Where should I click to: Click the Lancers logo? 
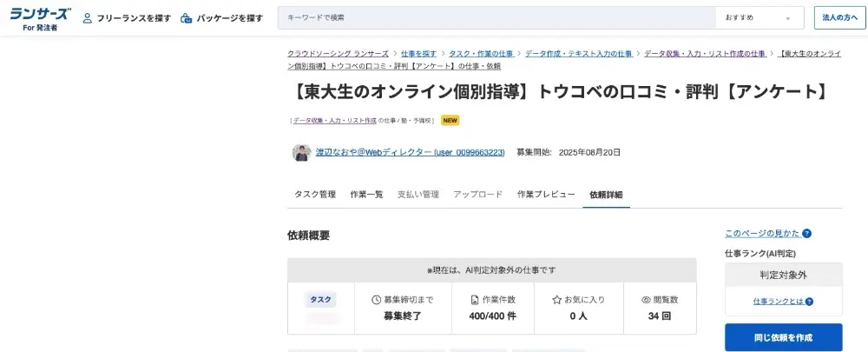41,18
